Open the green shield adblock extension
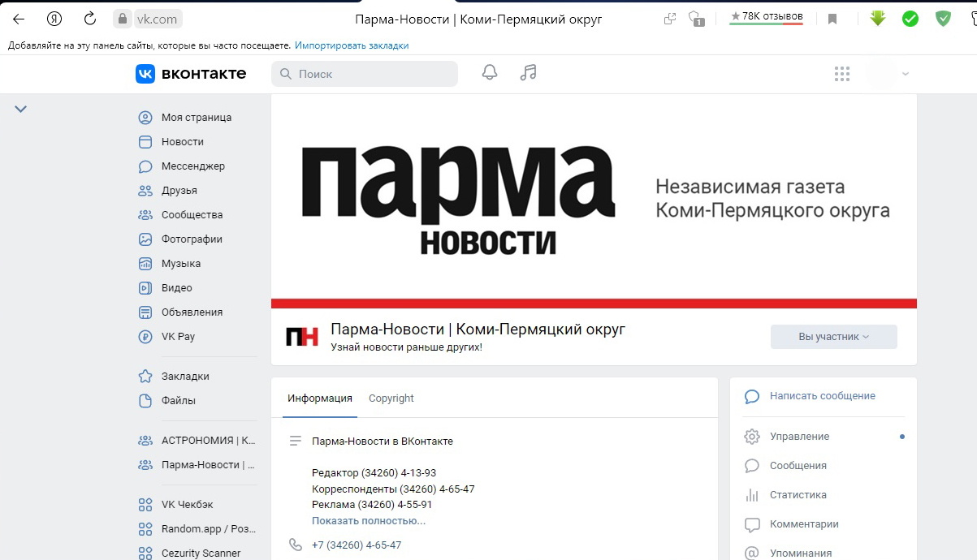 coord(943,18)
